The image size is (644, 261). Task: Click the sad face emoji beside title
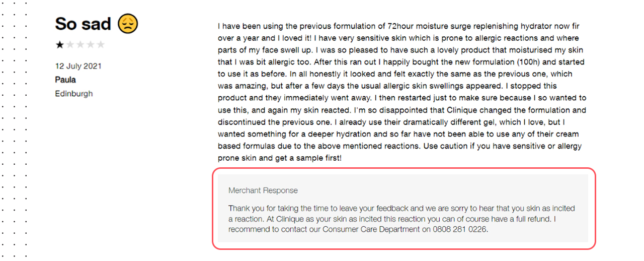[128, 24]
